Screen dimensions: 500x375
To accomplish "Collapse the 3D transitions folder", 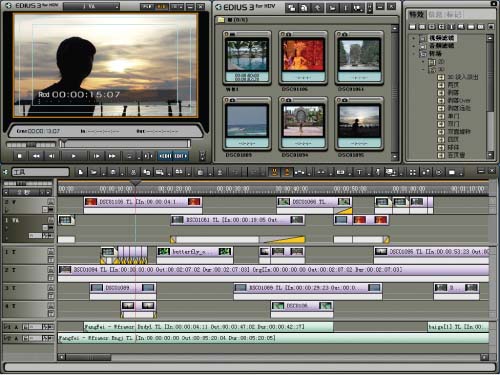I will pos(423,70).
